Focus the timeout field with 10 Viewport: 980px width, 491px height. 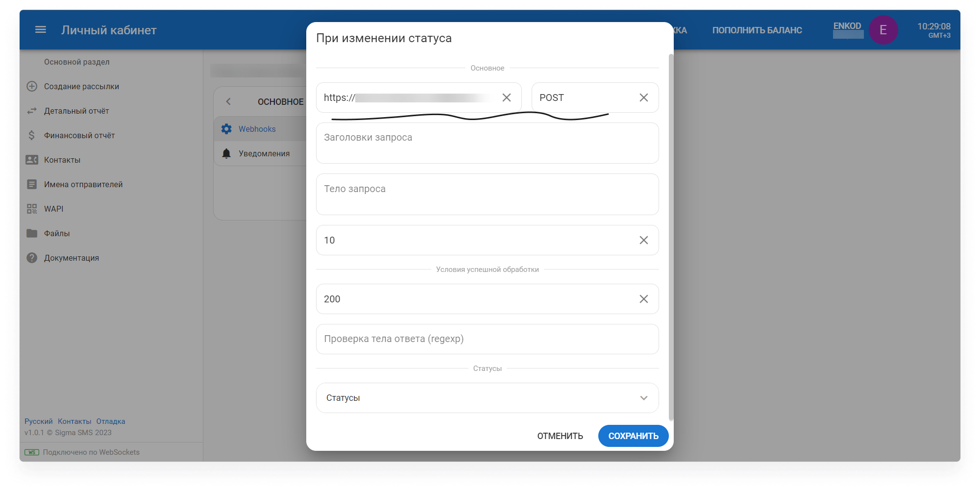point(488,240)
